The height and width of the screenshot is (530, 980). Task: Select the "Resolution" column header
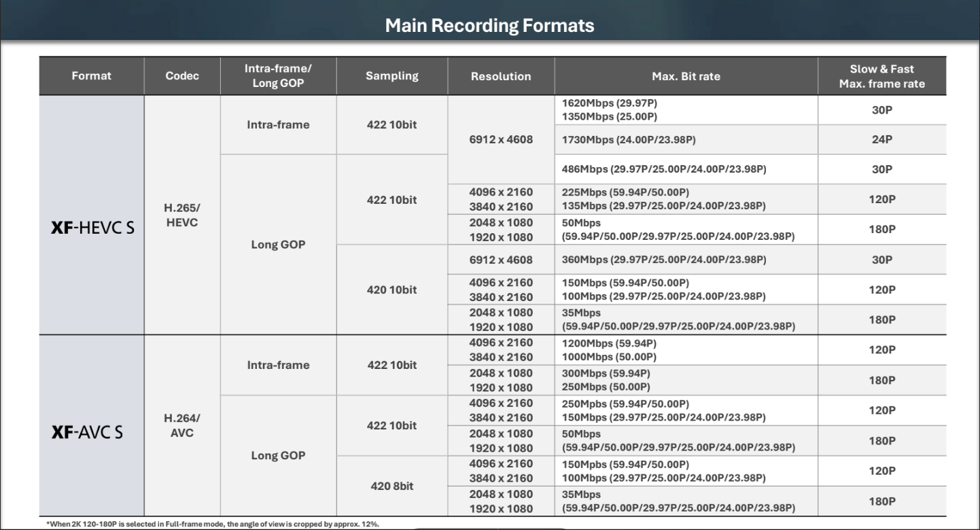pyautogui.click(x=501, y=76)
